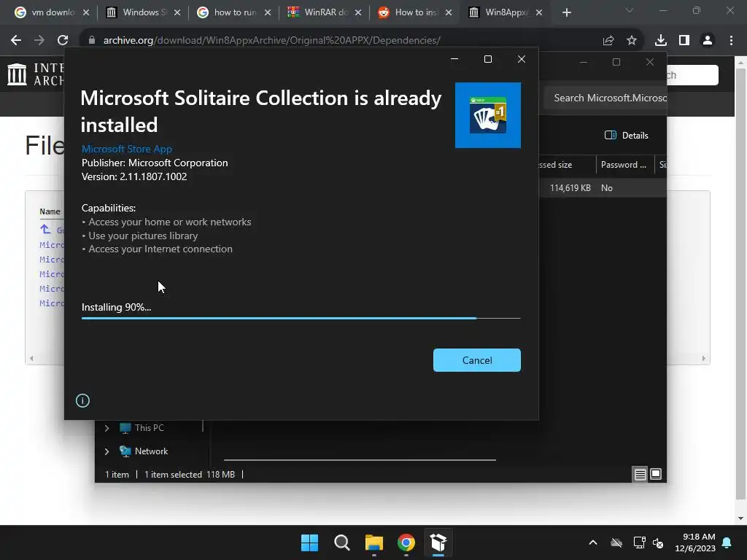Share this page icon in Chrome
Screen dimensions: 747x560
pyautogui.click(x=608, y=41)
